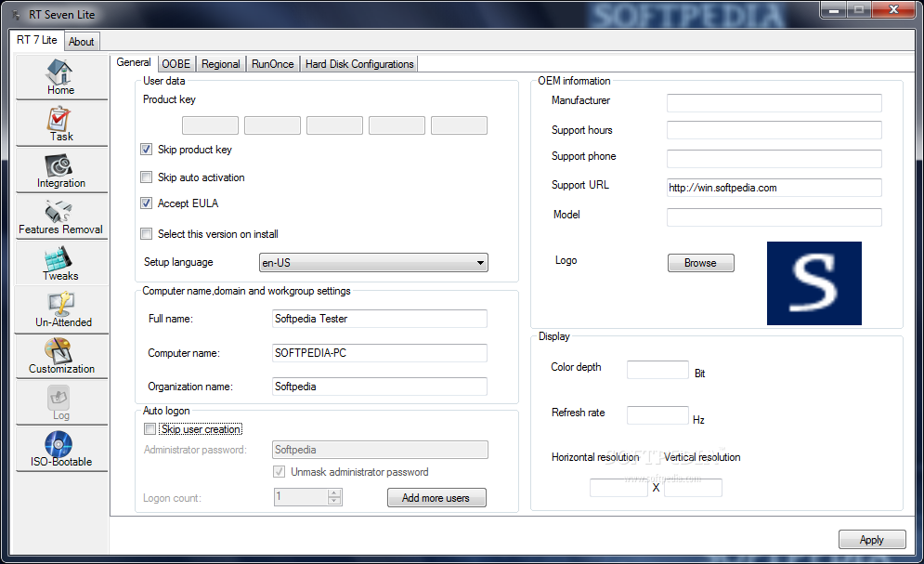This screenshot has height=564, width=924.
Task: Click the Browse logo button
Action: coord(700,263)
